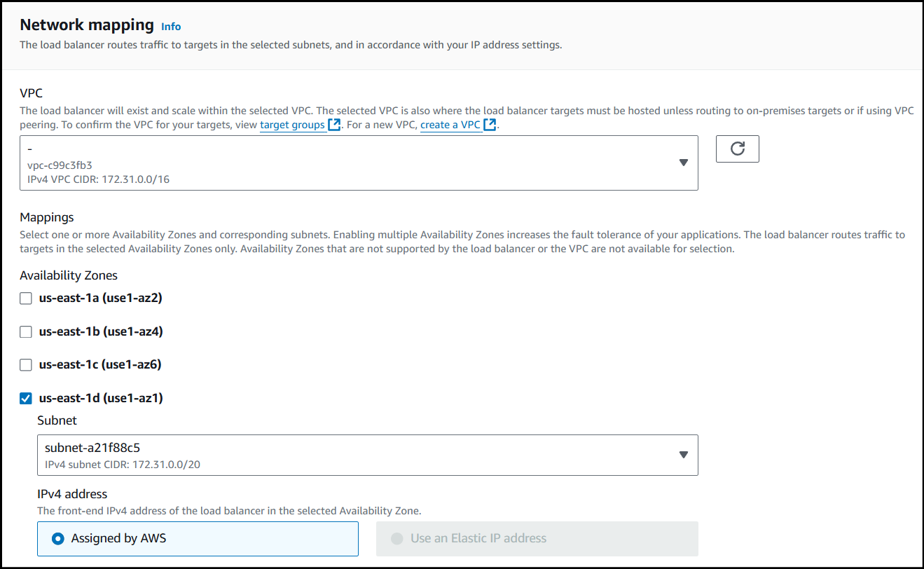Choose the Use an Elastic IP address option

(397, 539)
